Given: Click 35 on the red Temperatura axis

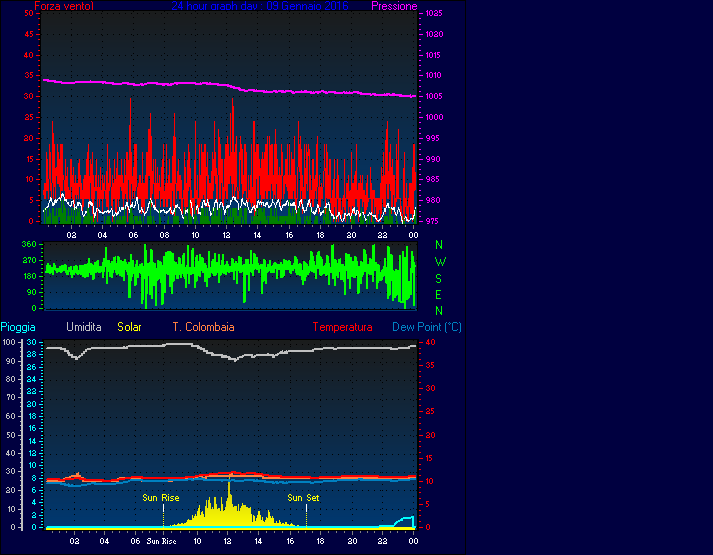Looking at the screenshot, I should [430, 365].
